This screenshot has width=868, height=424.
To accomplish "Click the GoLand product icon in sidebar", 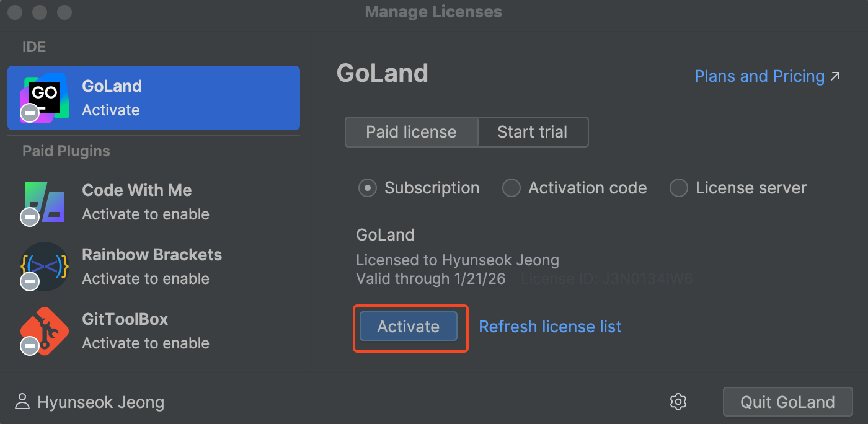I will point(44,98).
